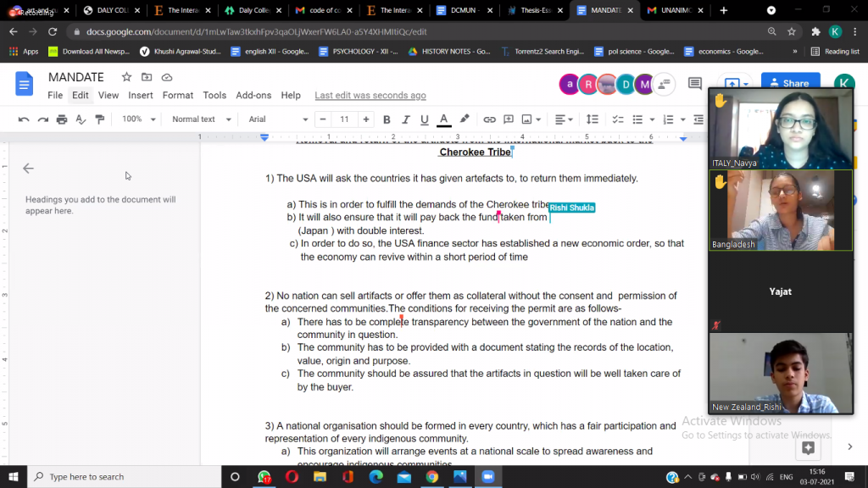Screen dimensions: 868x488
Task: Reload the browser page
Action: click(53, 31)
